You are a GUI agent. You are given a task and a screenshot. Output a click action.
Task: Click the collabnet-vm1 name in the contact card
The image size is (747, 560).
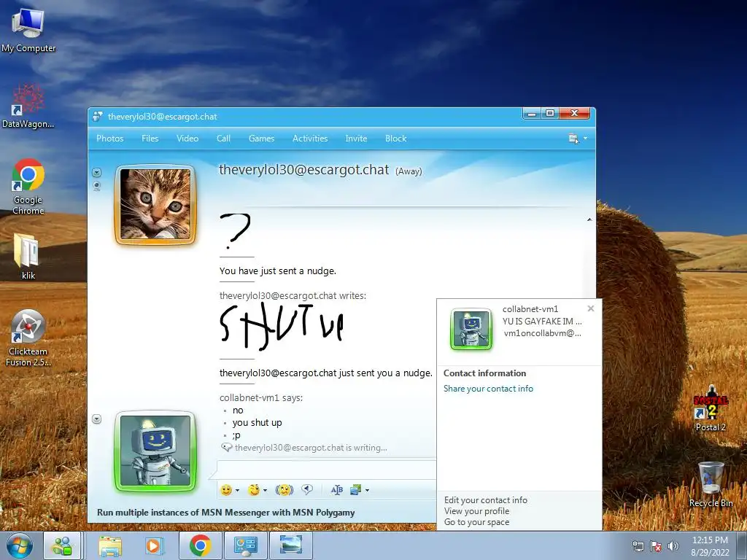(x=530, y=309)
